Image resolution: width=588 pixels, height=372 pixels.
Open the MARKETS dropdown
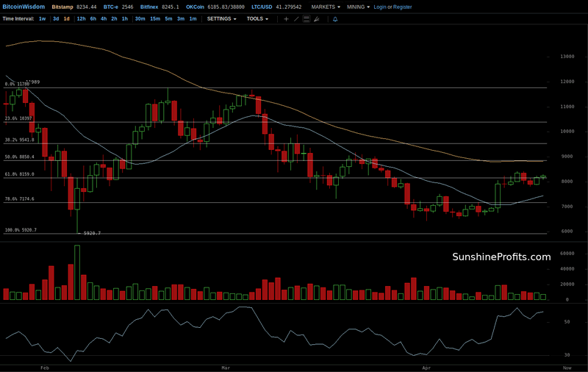point(326,7)
